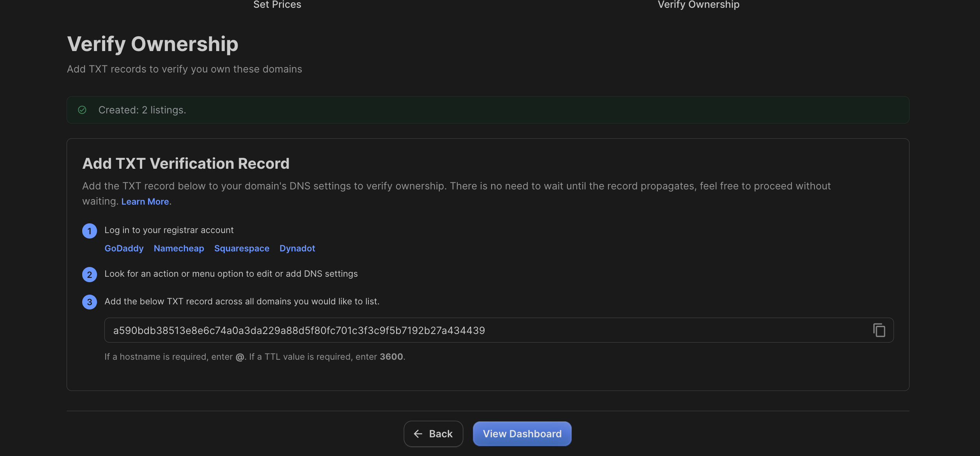The width and height of the screenshot is (980, 456).
Task: Click the left arrow in Back button
Action: click(418, 434)
